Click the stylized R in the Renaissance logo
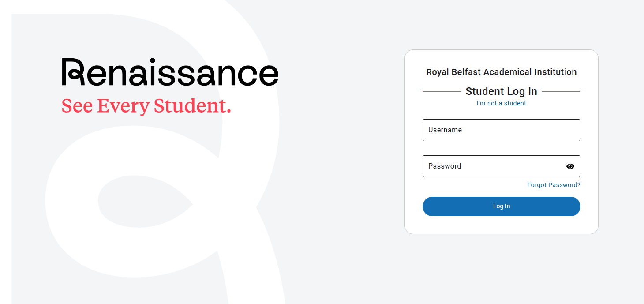This screenshot has width=644, height=304. [x=73, y=71]
